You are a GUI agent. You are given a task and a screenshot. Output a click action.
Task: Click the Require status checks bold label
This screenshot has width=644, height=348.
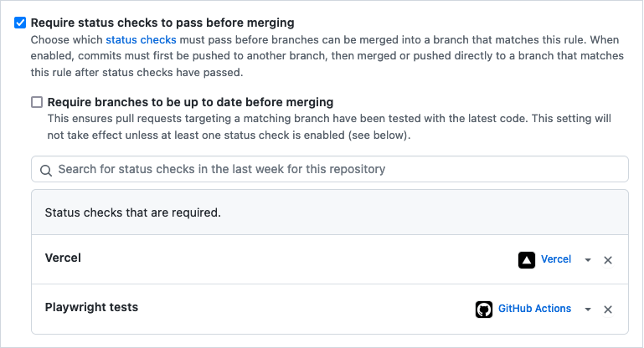[x=162, y=23]
